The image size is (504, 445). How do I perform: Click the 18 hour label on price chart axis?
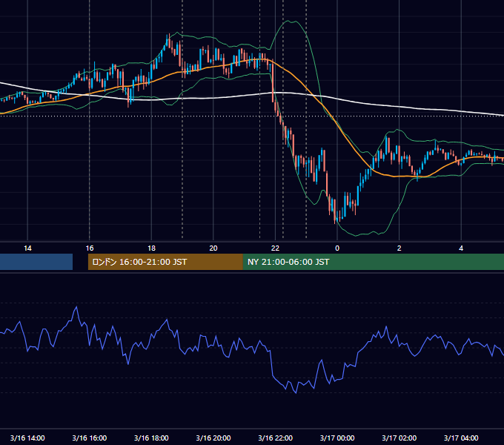pyautogui.click(x=151, y=248)
